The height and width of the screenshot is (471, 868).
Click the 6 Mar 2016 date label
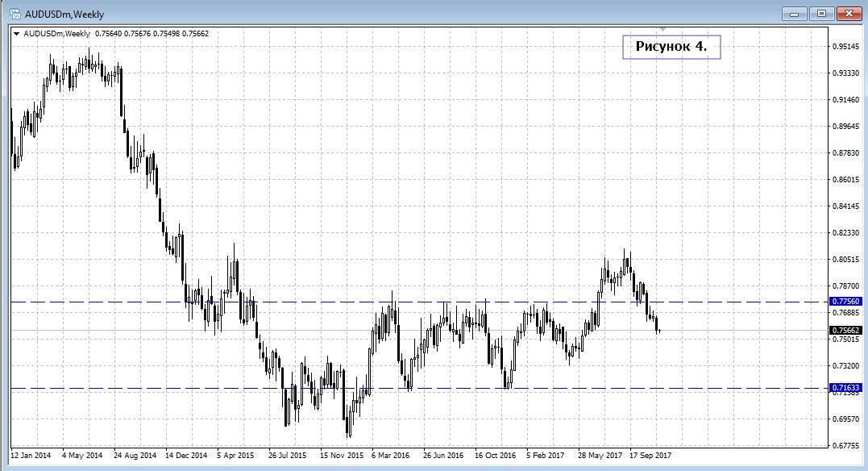(x=391, y=455)
